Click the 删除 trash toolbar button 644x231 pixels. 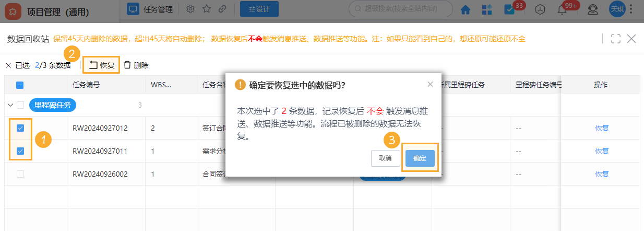[x=136, y=65]
